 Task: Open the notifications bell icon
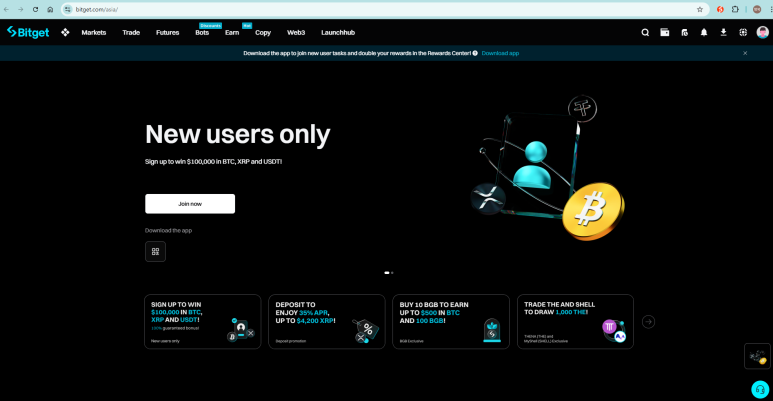click(x=704, y=33)
